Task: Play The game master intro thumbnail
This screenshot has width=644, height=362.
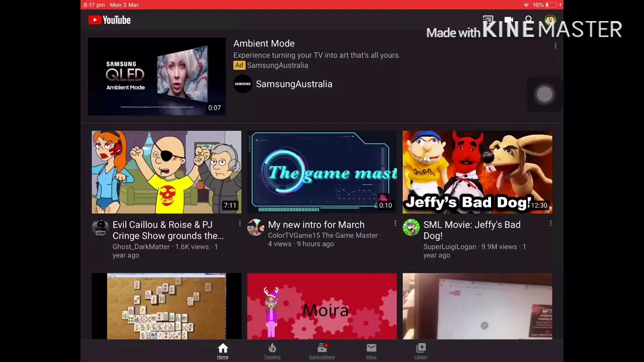Action: click(x=322, y=172)
